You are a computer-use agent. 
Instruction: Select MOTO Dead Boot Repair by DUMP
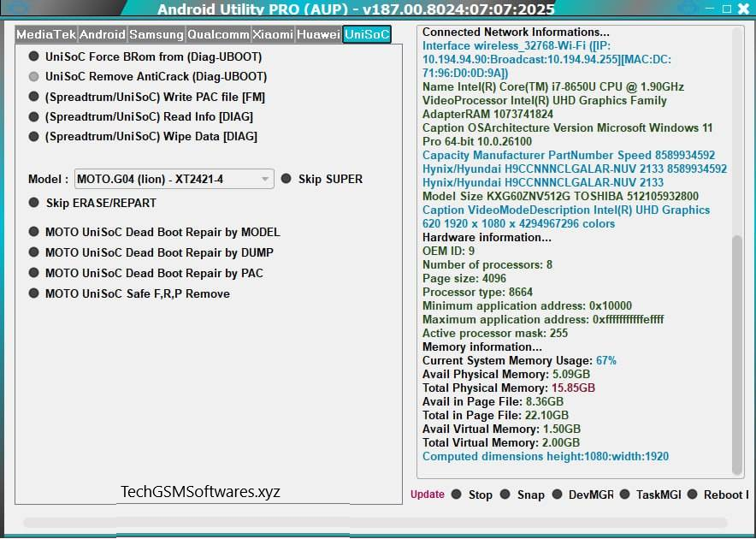[151, 252]
